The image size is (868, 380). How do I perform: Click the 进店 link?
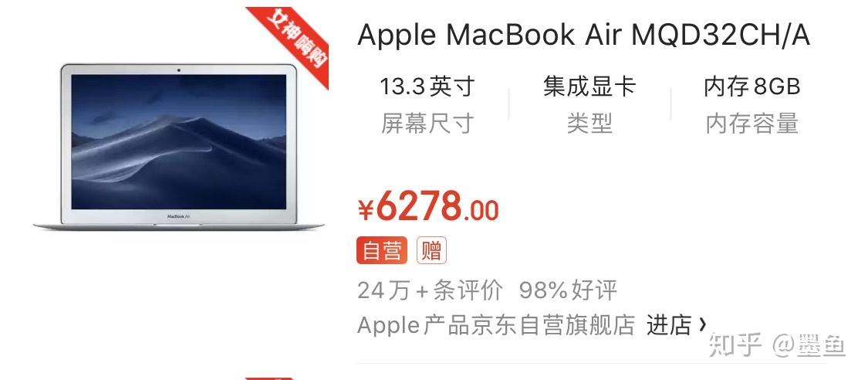(x=669, y=325)
